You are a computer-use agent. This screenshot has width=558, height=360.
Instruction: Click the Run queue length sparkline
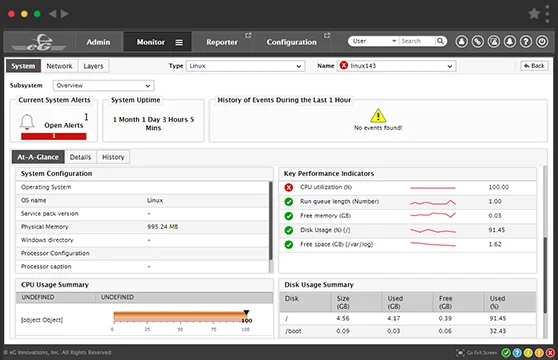coord(433,202)
